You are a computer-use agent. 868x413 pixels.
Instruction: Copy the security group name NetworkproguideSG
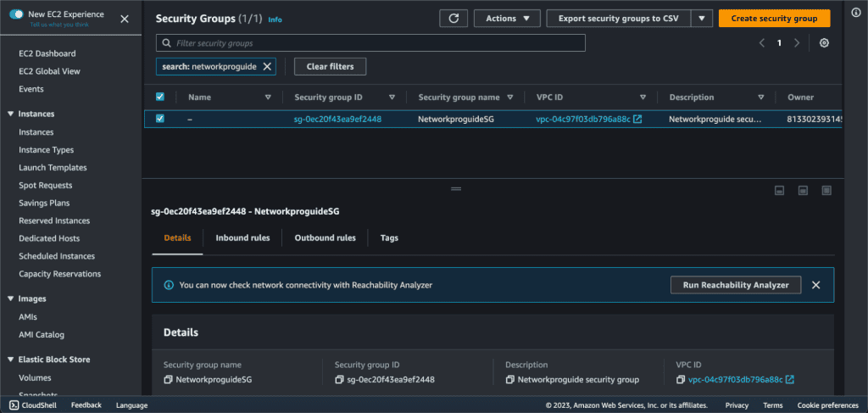(168, 380)
